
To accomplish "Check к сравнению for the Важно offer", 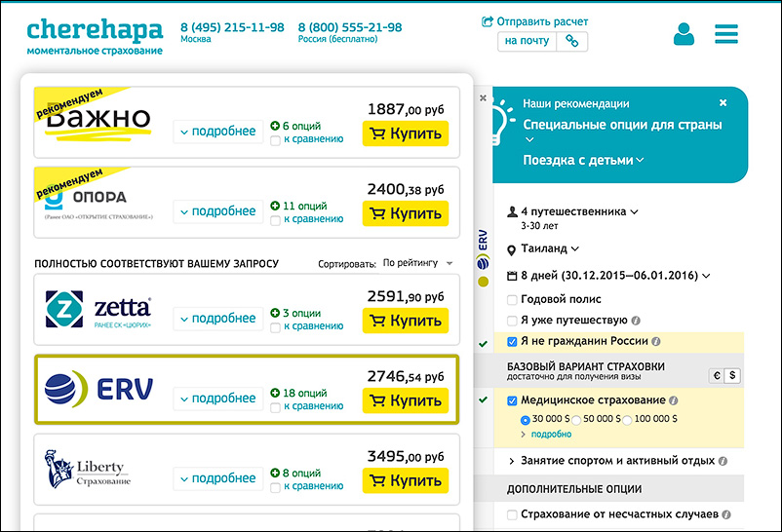I will pos(275,141).
